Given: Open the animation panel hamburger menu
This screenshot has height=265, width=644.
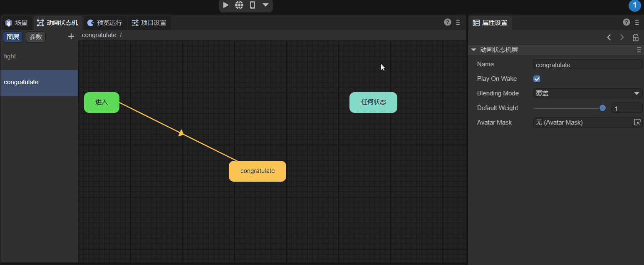Looking at the screenshot, I should [458, 22].
